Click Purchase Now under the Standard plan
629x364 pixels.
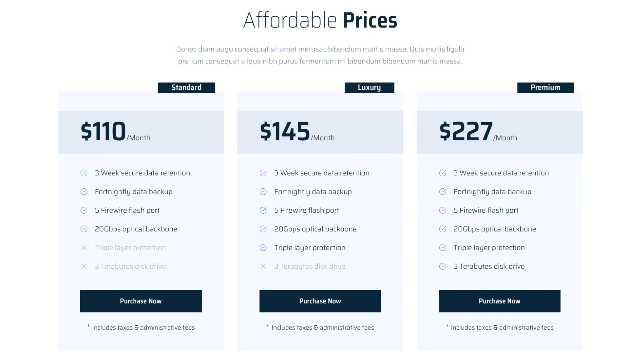click(141, 301)
